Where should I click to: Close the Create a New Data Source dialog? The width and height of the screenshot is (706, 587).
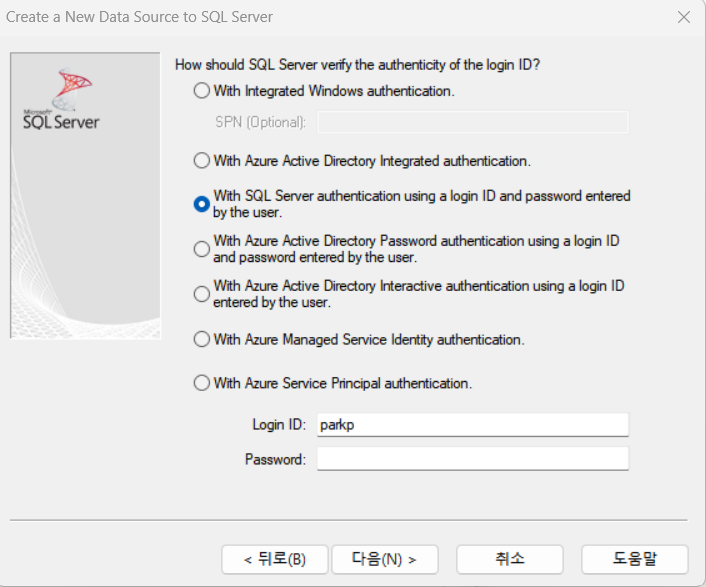point(683,17)
